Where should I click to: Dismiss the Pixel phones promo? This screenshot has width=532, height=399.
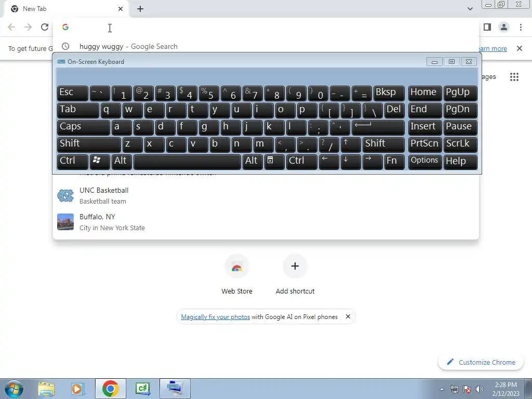[x=348, y=316]
